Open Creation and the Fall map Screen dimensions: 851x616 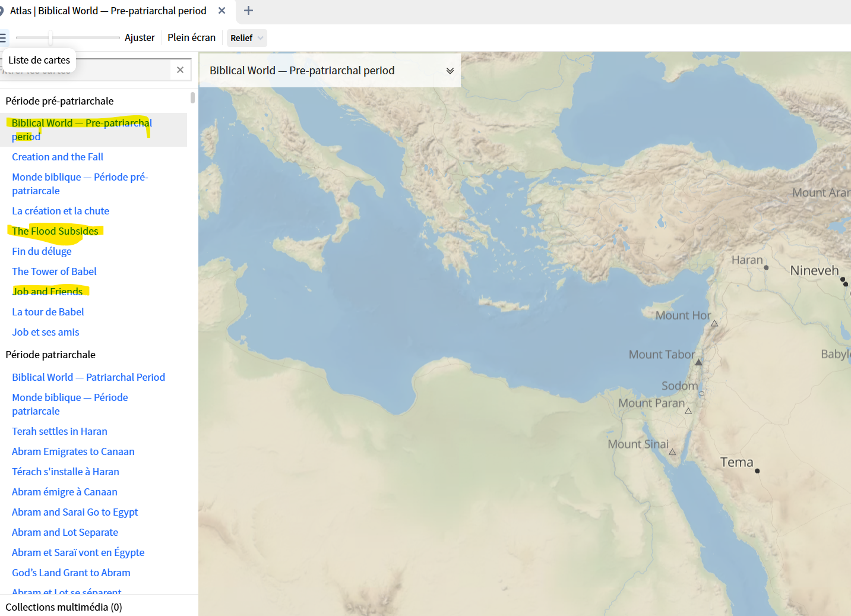pyautogui.click(x=58, y=157)
